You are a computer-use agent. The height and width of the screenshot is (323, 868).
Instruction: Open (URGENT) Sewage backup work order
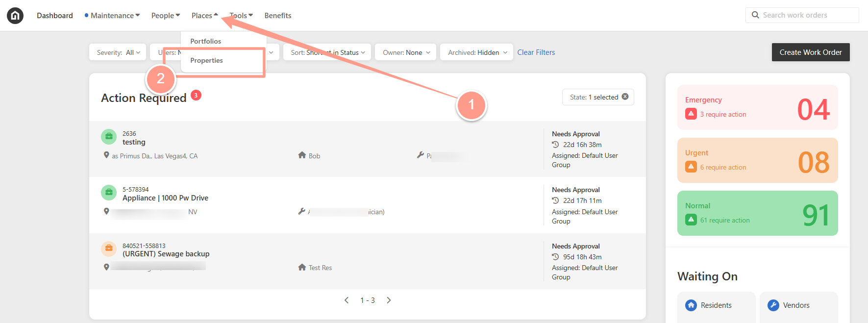click(166, 254)
